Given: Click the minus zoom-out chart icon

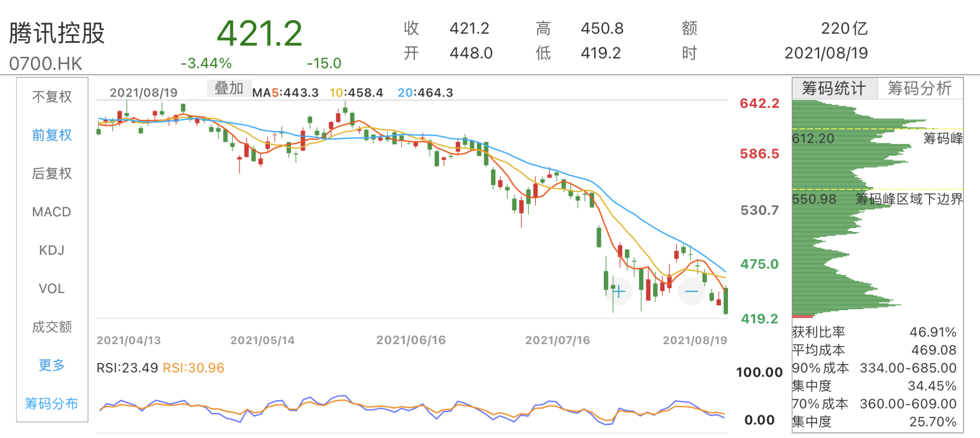Looking at the screenshot, I should pos(691,291).
